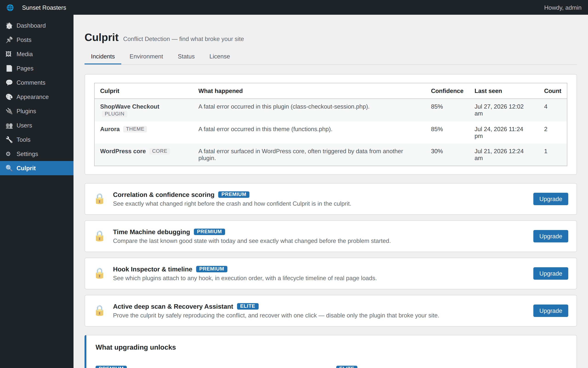
Task: Click the What upgrading unlocks heading
Action: [136, 347]
